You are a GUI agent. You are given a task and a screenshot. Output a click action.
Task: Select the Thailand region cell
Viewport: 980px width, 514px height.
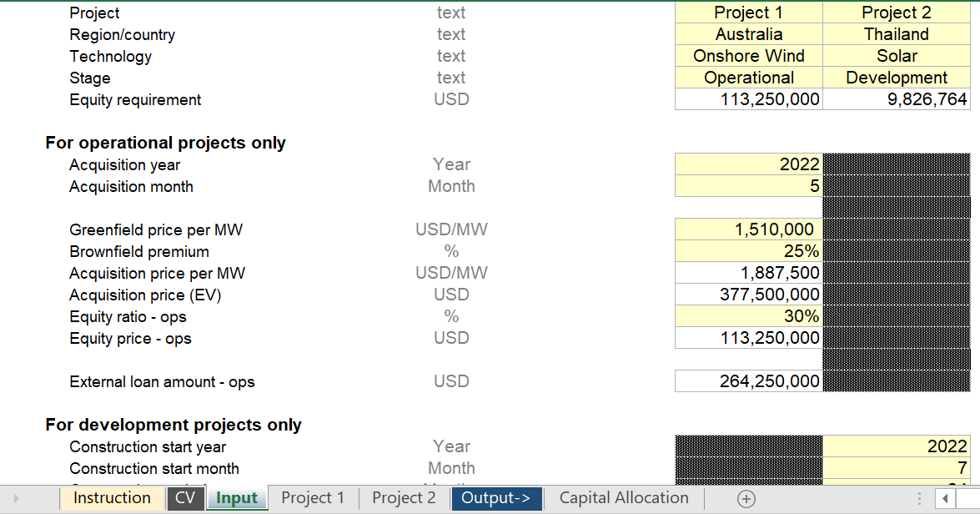(897, 34)
